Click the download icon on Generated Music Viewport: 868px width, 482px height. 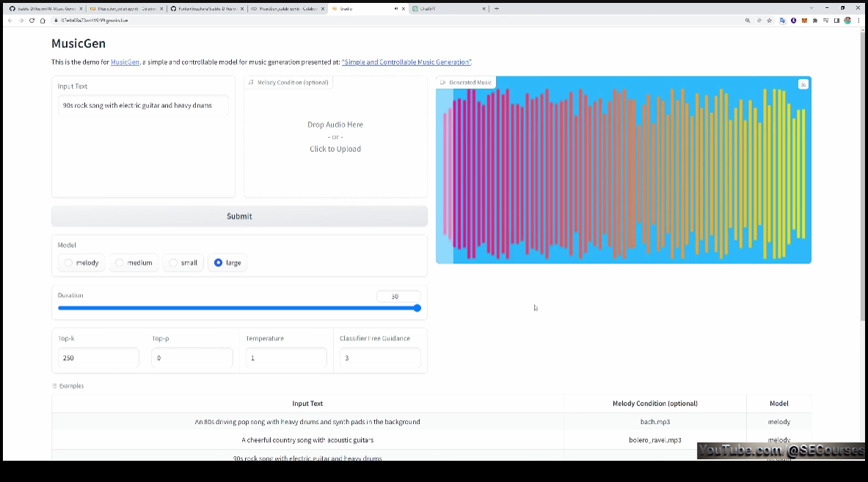803,84
